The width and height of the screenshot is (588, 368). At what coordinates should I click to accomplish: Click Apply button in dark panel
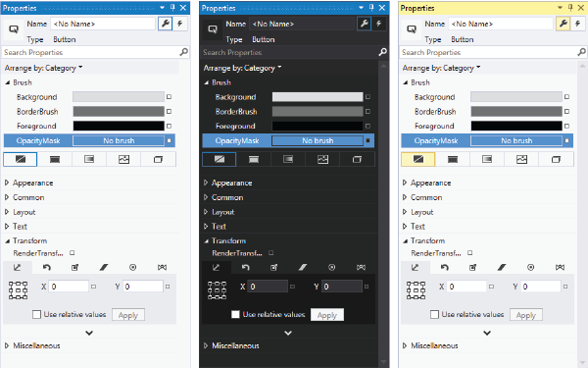(x=327, y=315)
